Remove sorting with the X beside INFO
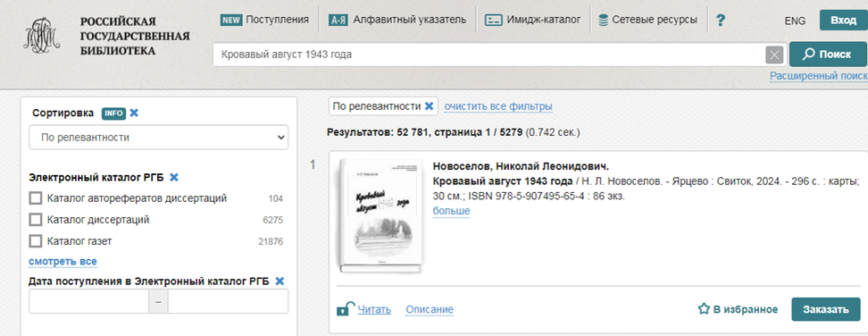 [134, 113]
